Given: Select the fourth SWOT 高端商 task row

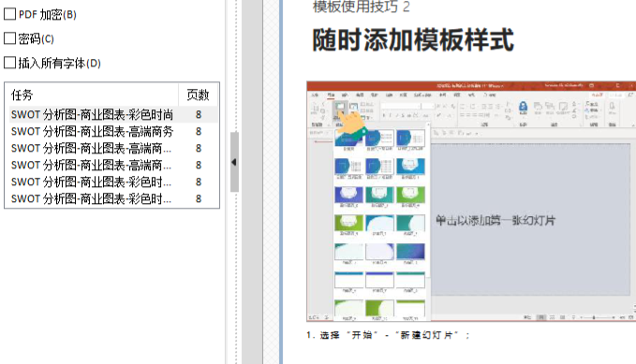Looking at the screenshot, I should pyautogui.click(x=112, y=165).
